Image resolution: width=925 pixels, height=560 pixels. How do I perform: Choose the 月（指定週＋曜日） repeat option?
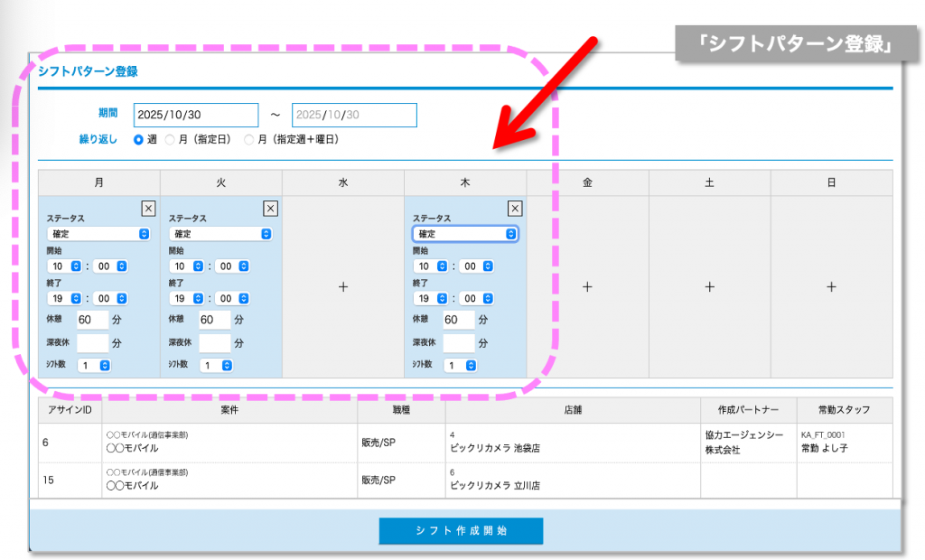(249, 140)
